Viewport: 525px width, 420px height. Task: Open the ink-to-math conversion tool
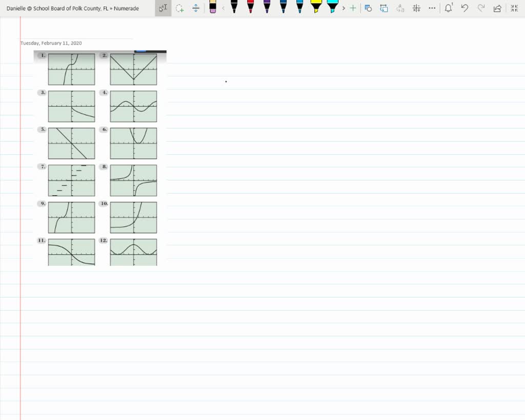[416, 8]
